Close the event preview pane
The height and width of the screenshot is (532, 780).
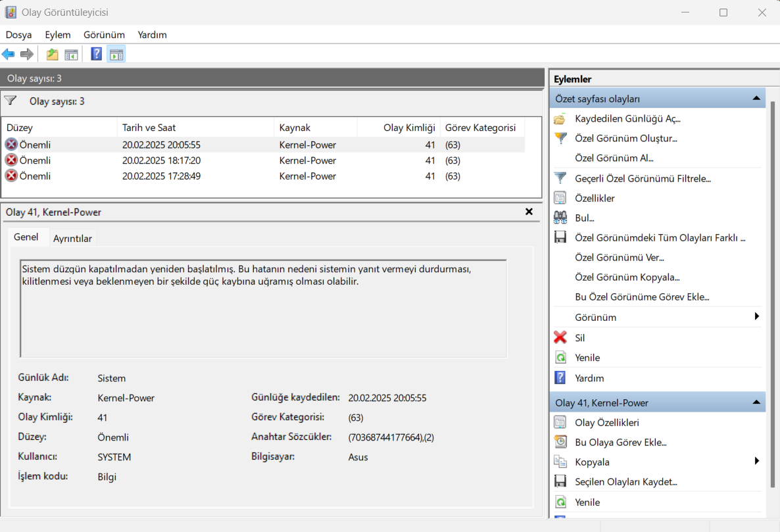pyautogui.click(x=529, y=212)
